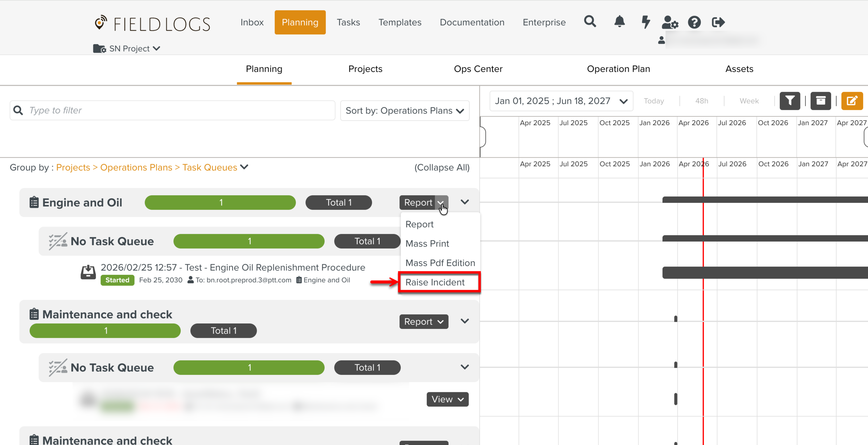
Task: Click the orange edit pencil button
Action: point(852,101)
